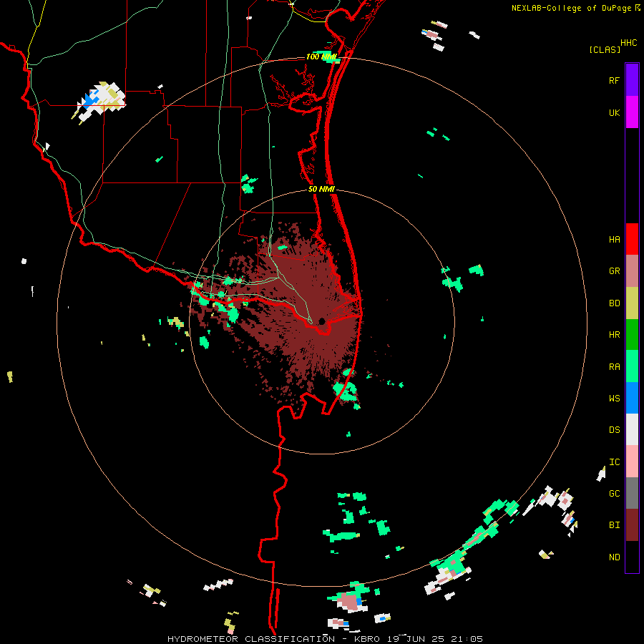Click the RF legend label
Image resolution: width=644 pixels, height=644 pixels.
614,81
